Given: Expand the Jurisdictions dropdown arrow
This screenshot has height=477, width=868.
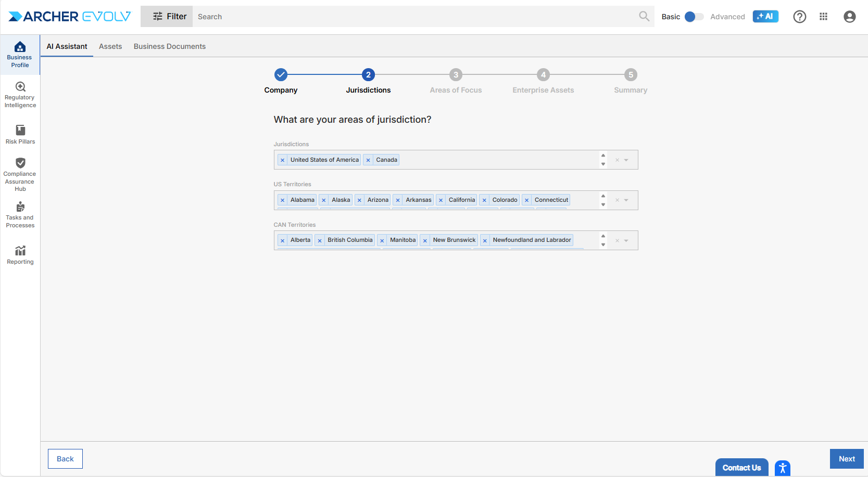Looking at the screenshot, I should [626, 160].
